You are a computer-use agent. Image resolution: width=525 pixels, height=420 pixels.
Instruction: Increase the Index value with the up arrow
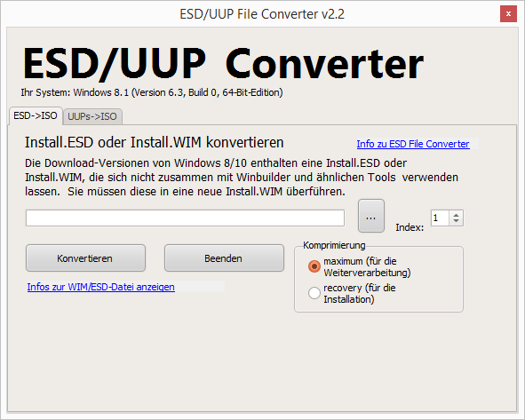coord(456,215)
